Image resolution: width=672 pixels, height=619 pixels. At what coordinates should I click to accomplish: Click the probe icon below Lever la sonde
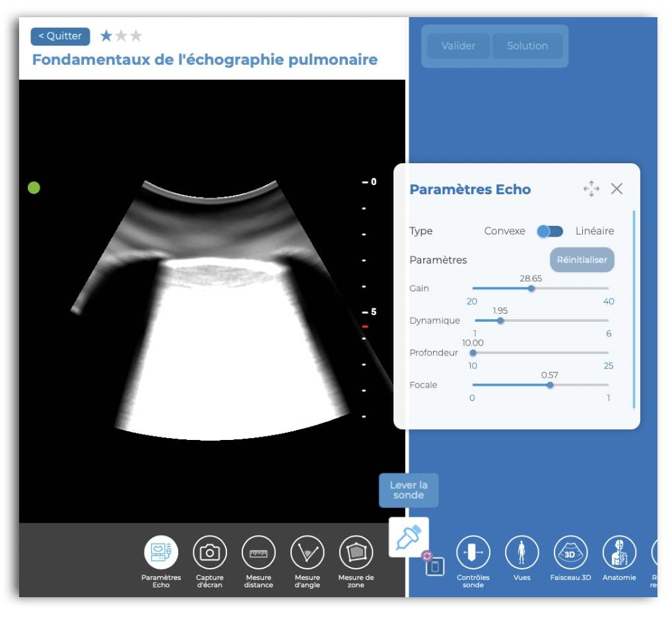pos(409,537)
